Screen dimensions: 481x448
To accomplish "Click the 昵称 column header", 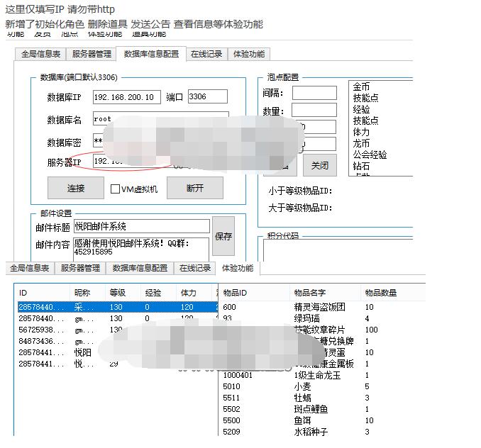I will click(82, 293).
